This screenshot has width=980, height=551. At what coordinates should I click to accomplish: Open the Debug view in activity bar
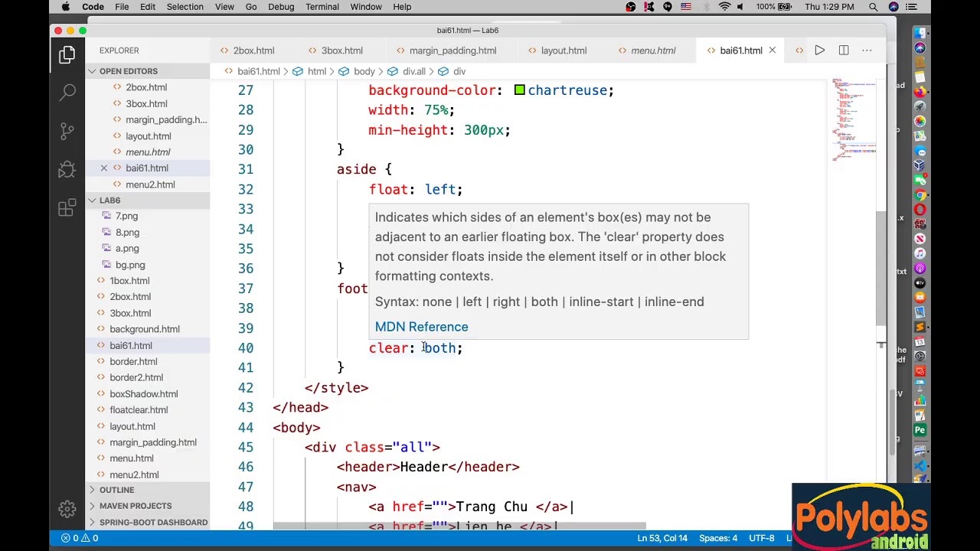[x=67, y=169]
